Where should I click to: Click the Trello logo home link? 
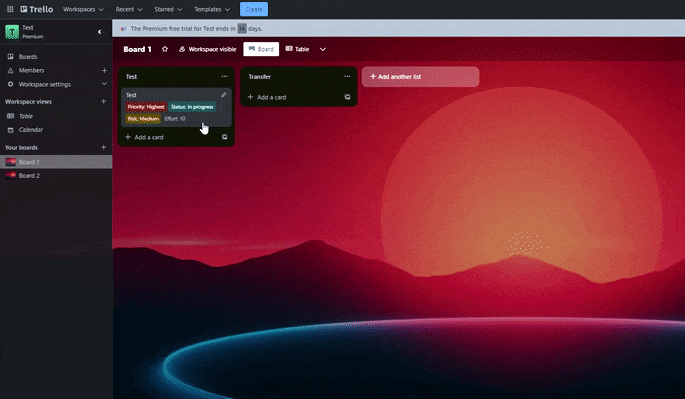click(x=37, y=9)
